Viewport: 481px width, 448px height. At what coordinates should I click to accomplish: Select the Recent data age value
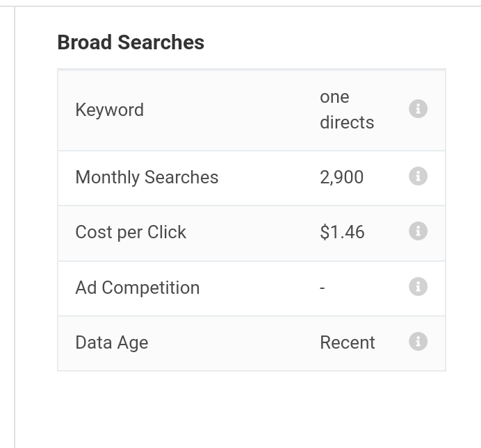tap(348, 342)
